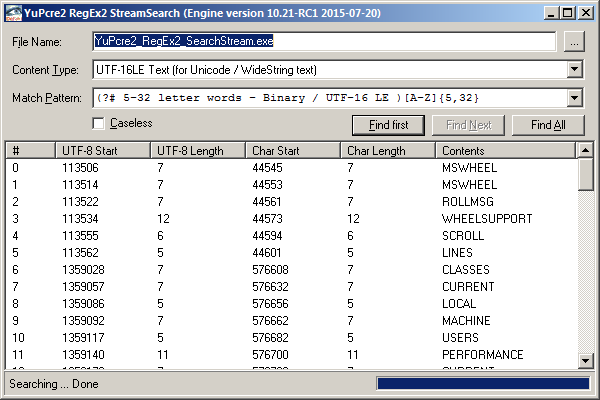Sort by UTF-8 Length column header

pos(198,150)
